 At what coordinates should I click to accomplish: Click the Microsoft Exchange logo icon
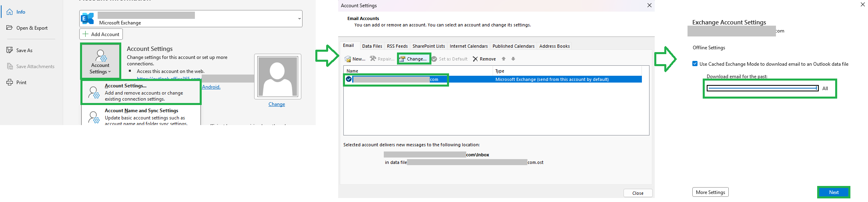[x=88, y=18]
